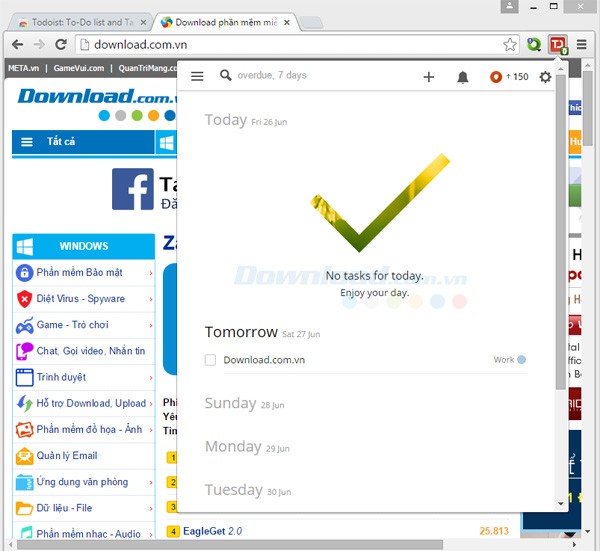Viewport: 600px width, 551px height.
Task: Click the Todoist extension icon in Chrome toolbar
Action: (x=558, y=44)
